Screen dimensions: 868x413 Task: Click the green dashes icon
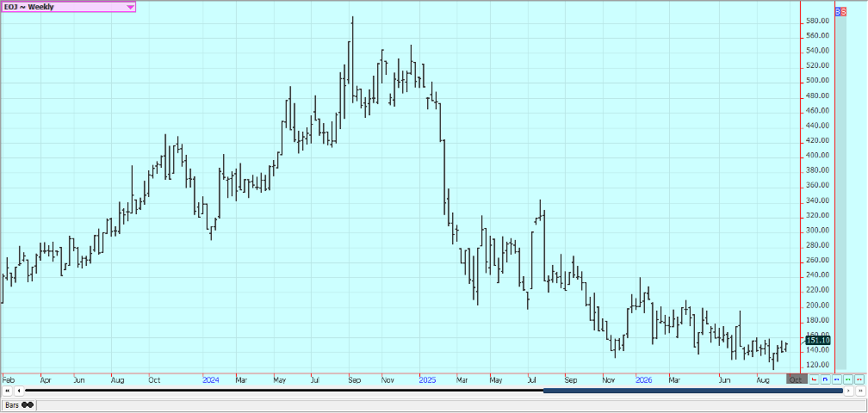point(848,379)
